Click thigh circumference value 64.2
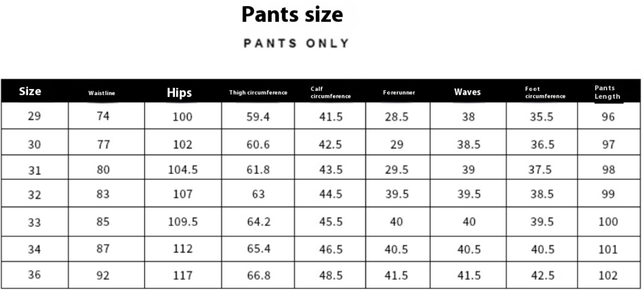644x291 pixels. [x=258, y=222]
